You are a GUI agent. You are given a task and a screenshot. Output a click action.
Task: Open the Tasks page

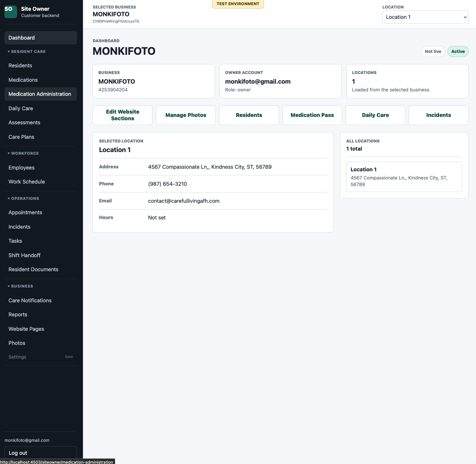coord(41,241)
